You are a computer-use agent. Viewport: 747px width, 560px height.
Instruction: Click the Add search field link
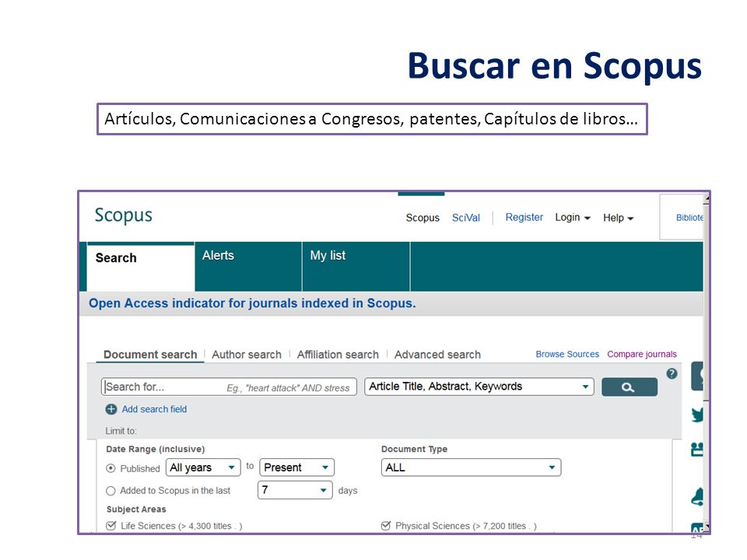[154, 409]
